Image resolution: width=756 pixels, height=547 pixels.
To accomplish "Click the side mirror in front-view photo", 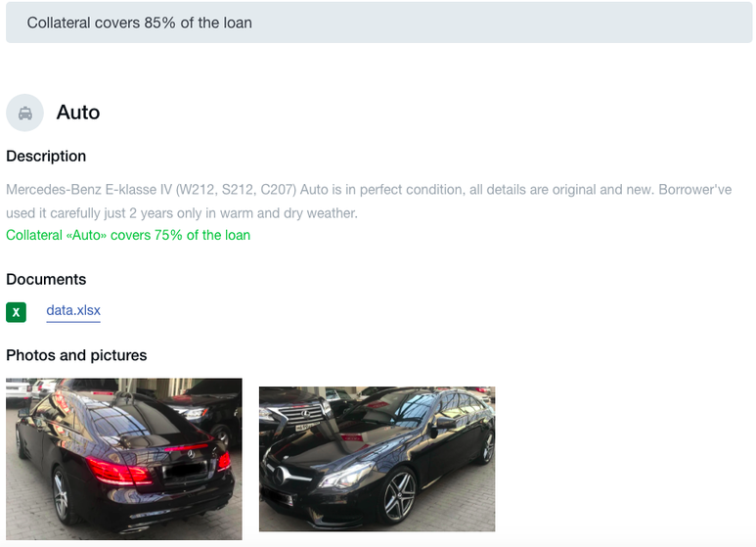I will click(444, 425).
